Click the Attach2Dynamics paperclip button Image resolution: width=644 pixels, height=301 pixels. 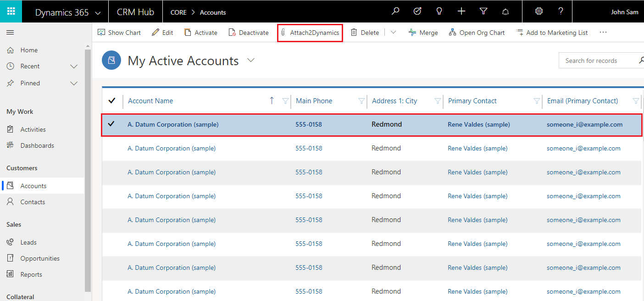click(310, 33)
